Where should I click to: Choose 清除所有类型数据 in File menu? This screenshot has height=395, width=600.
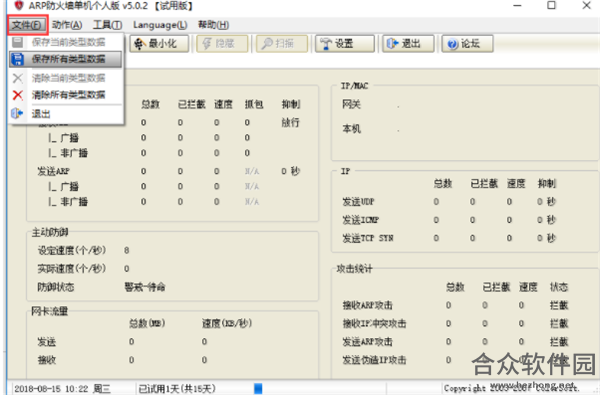(66, 95)
